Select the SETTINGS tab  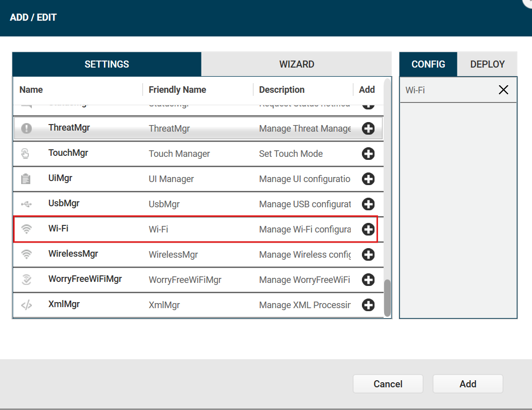pyautogui.click(x=107, y=64)
